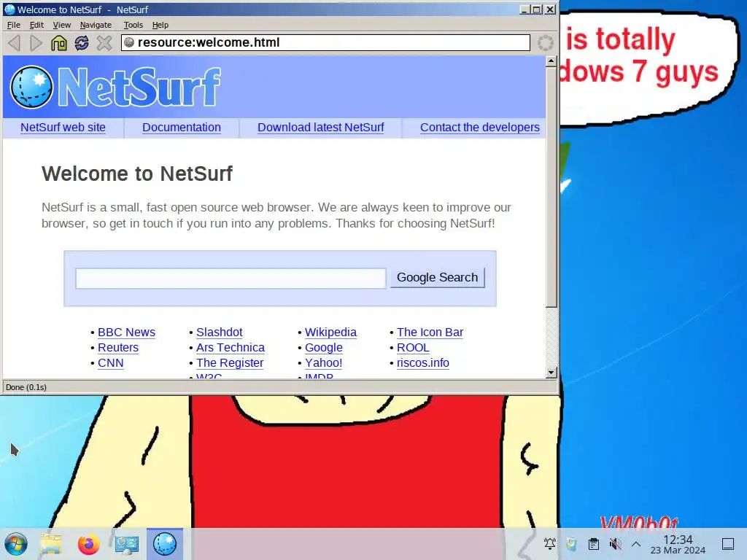Open the BBC News link
747x560 pixels.
[126, 332]
